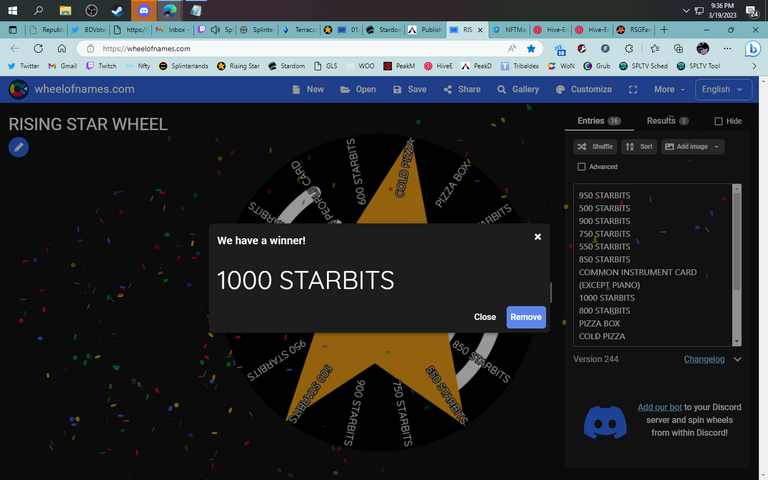
Task: Expand the version changelog chevron
Action: (x=737, y=359)
